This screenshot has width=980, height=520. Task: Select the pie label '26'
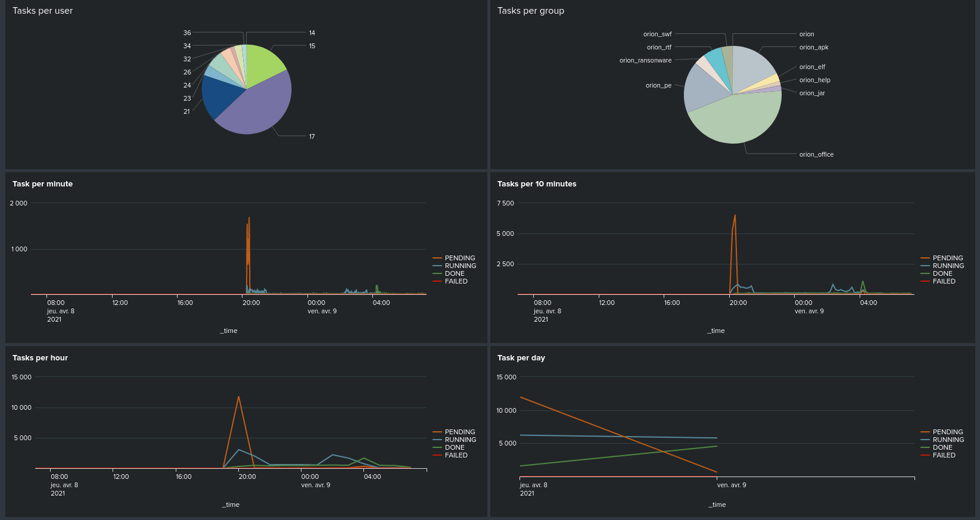point(187,72)
